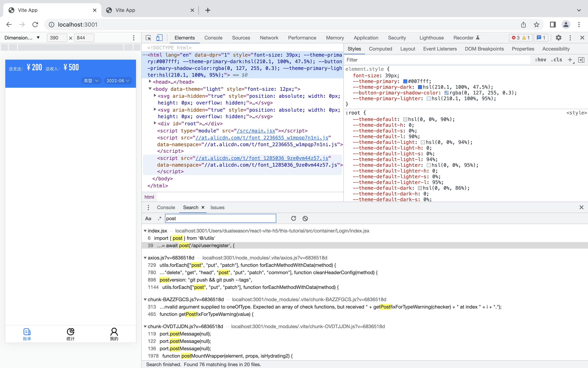The height and width of the screenshot is (368, 588).
Task: Open the Dimensions device dropdown
Action: point(22,38)
